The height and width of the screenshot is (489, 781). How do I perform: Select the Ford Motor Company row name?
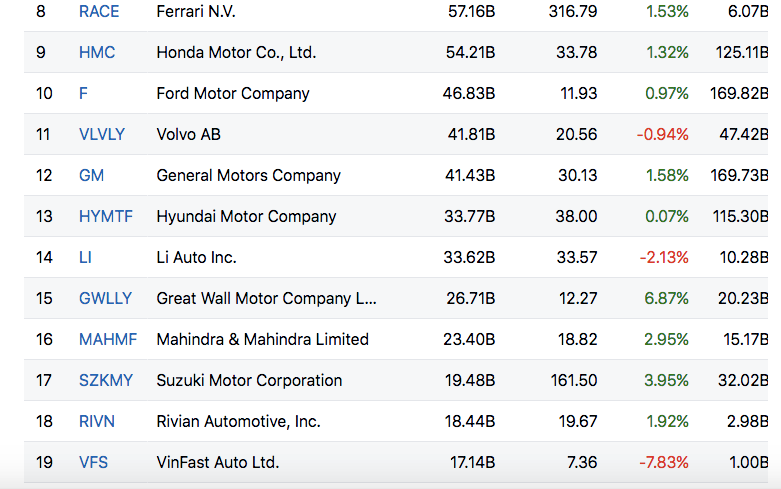click(x=233, y=93)
